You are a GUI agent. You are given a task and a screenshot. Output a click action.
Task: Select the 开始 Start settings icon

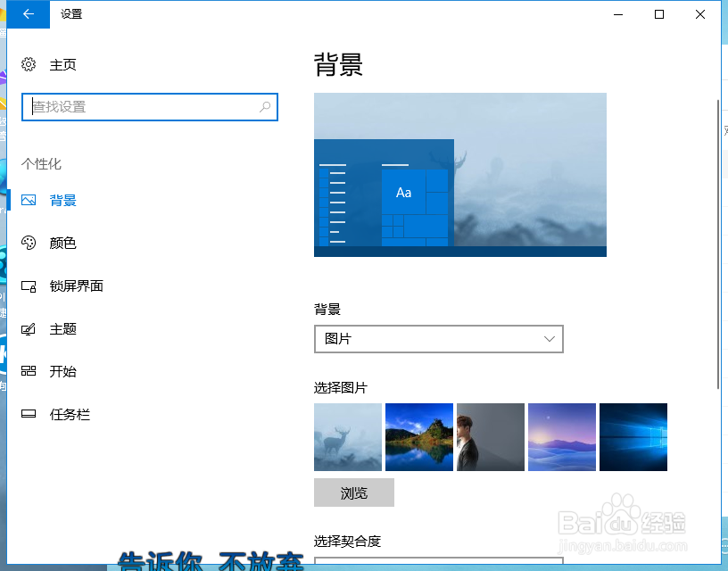pyautogui.click(x=29, y=371)
